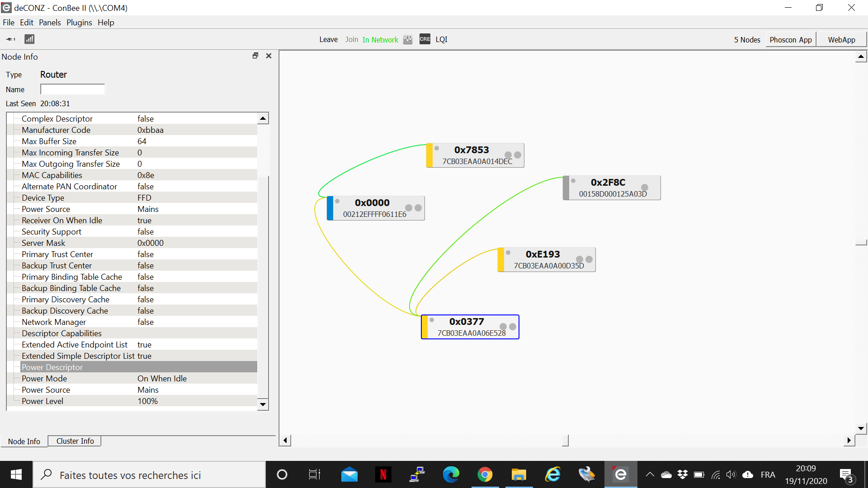Toggle the status indicator dot on node 0xE193

pyautogui.click(x=508, y=253)
